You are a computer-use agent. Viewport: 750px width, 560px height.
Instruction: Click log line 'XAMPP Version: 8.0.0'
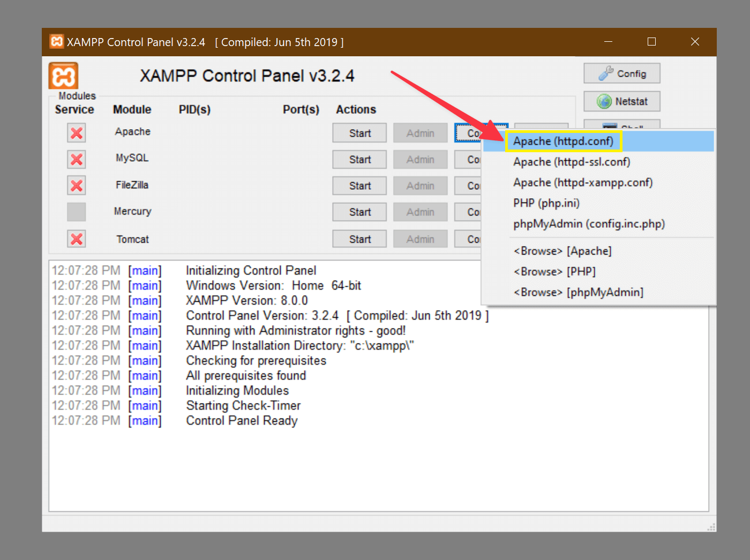pos(247,301)
